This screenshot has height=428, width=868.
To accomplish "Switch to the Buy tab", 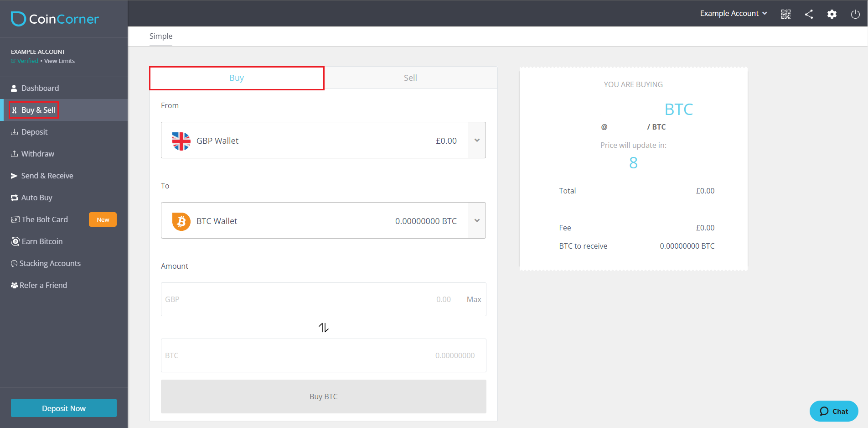I will click(237, 78).
